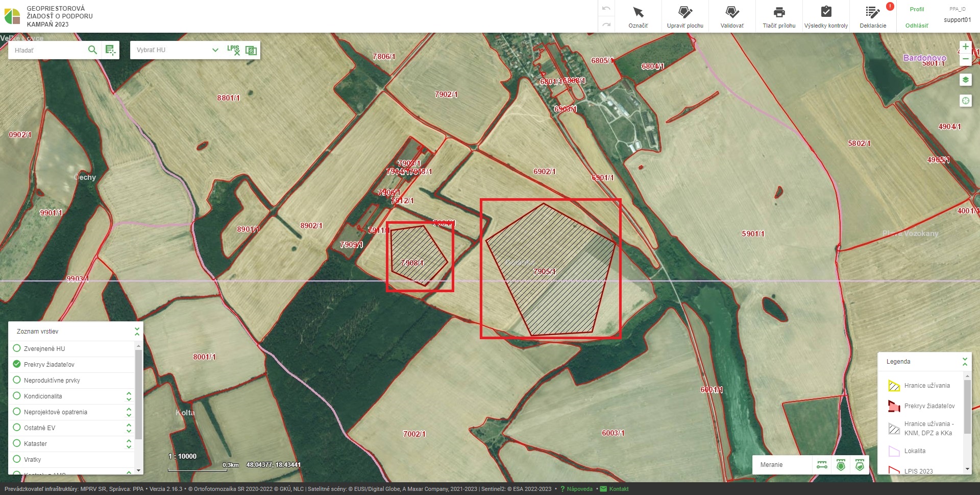Click the Bardoňovo place label
Image resolution: width=980 pixels, height=495 pixels.
tap(924, 58)
